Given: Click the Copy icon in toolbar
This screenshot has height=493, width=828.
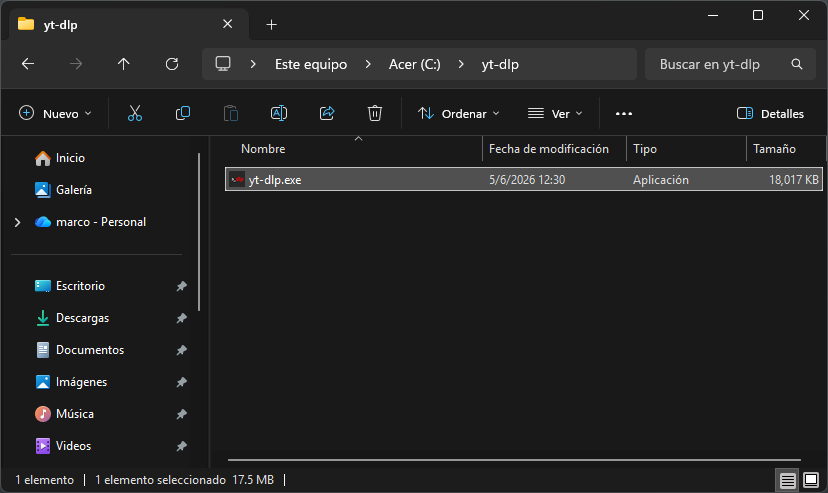Looking at the screenshot, I should pyautogui.click(x=183, y=113).
